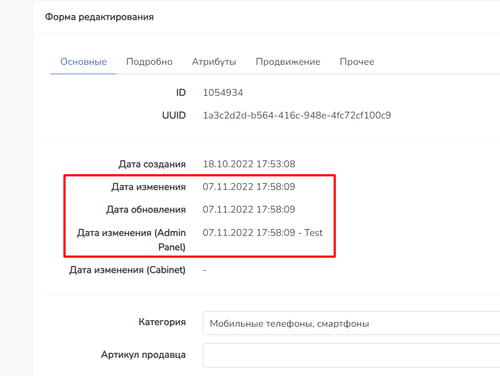Go to the Продвижение tab

pyautogui.click(x=288, y=62)
